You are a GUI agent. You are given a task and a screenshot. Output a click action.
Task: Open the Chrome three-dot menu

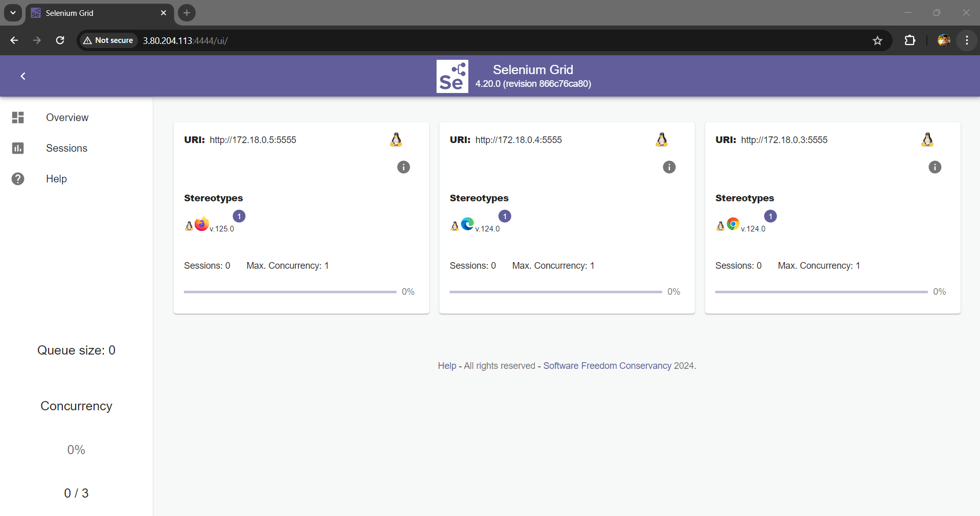pos(967,40)
